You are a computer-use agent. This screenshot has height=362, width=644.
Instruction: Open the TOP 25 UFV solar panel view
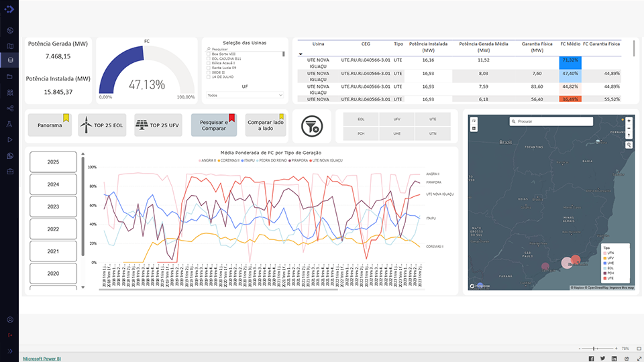(x=158, y=125)
